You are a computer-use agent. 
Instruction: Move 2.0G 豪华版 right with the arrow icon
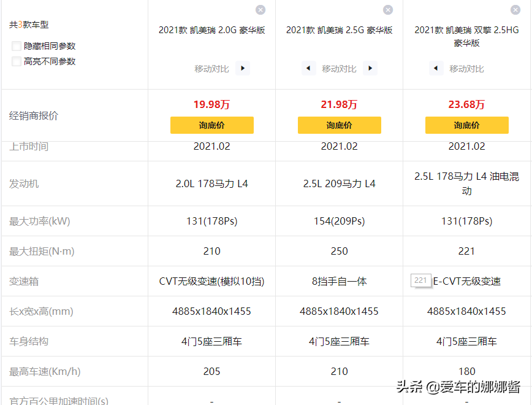click(x=243, y=68)
